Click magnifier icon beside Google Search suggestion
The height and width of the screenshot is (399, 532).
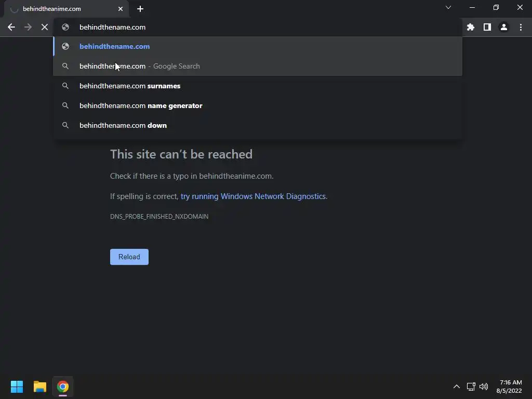coord(65,66)
